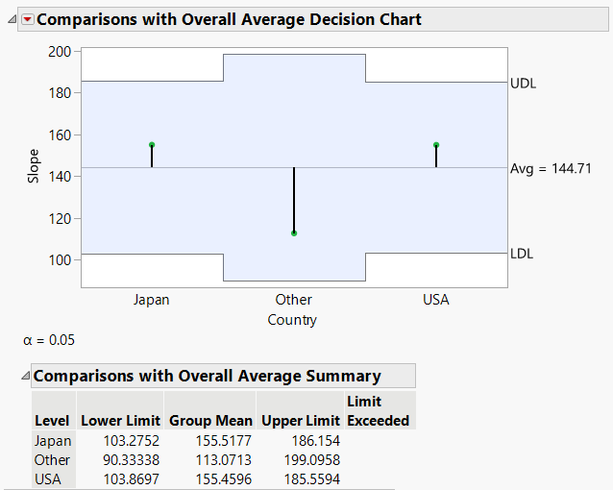
Task: Click the LDL limit label
Action: [x=522, y=253]
